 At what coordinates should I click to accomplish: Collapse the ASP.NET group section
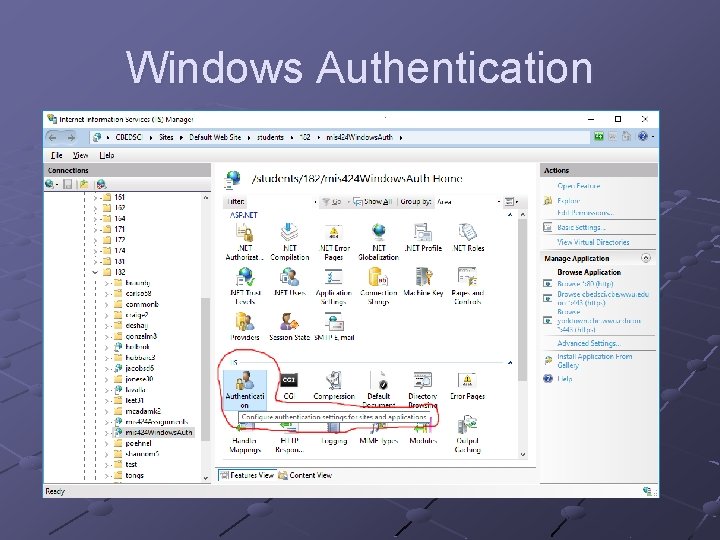[x=510, y=215]
